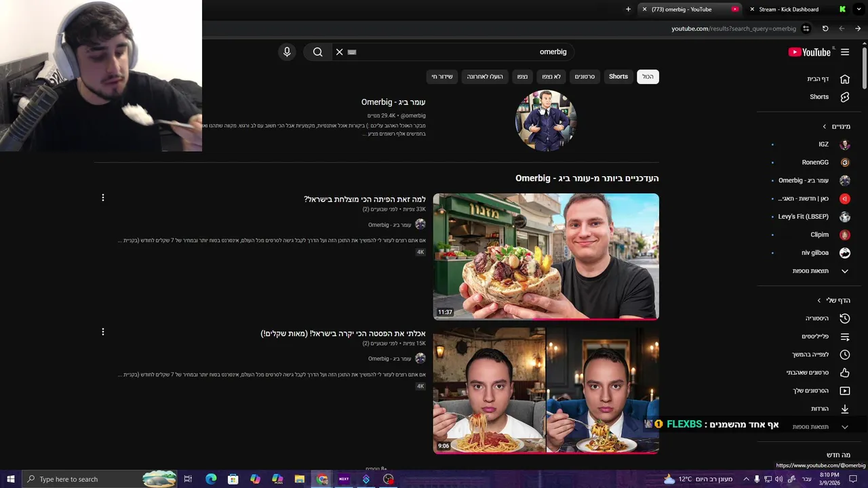Open the pasta video thumbnail

point(546,390)
